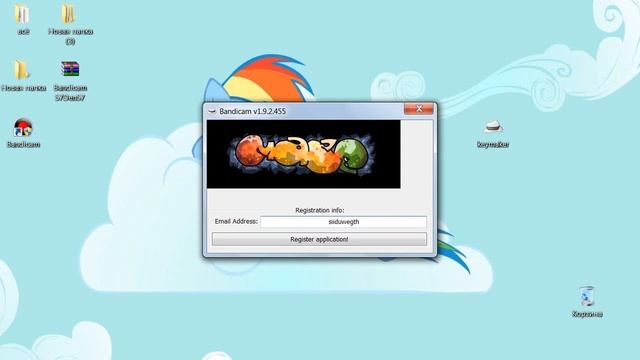
Task: Click the Bandicam dialog title bar icon
Action: [212, 111]
